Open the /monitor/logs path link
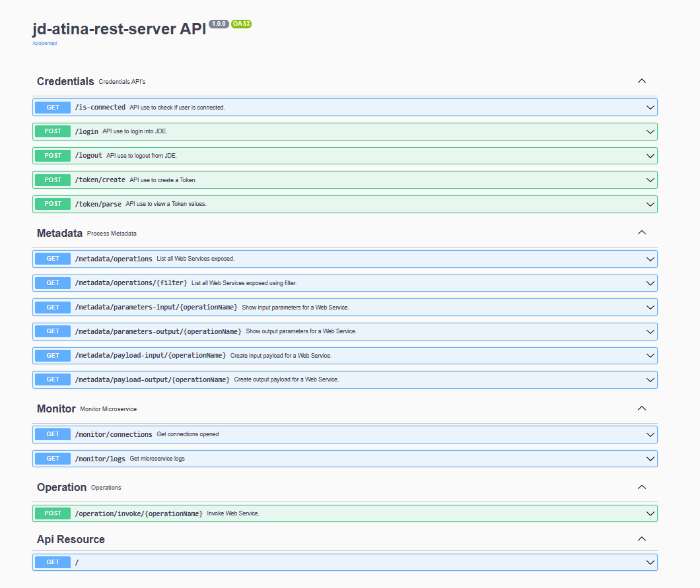Screen dimensions: 700x588 [100, 459]
